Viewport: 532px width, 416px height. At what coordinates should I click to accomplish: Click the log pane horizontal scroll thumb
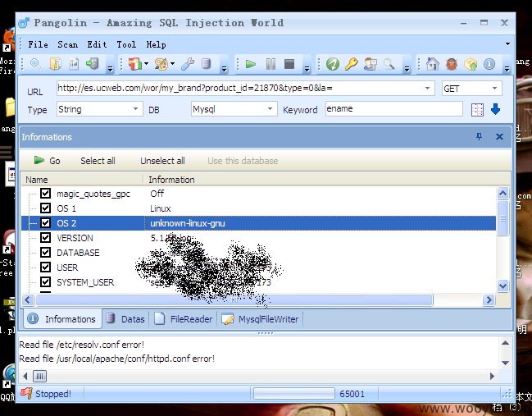(39, 376)
